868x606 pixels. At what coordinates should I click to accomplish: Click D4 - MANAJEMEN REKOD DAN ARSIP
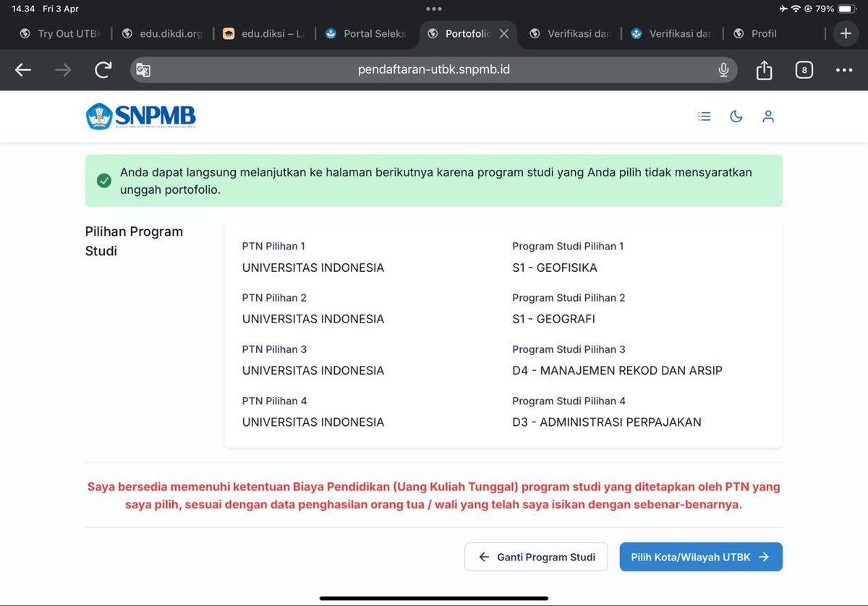click(x=617, y=370)
